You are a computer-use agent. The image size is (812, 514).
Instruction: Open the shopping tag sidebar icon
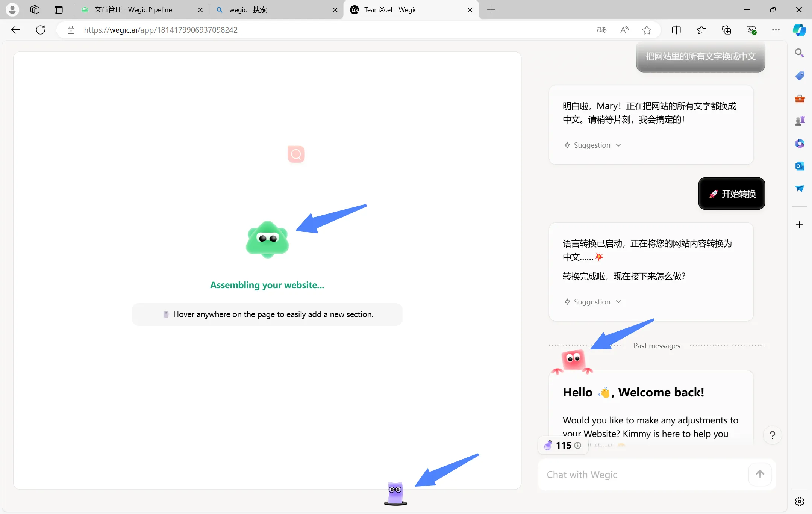(x=800, y=76)
